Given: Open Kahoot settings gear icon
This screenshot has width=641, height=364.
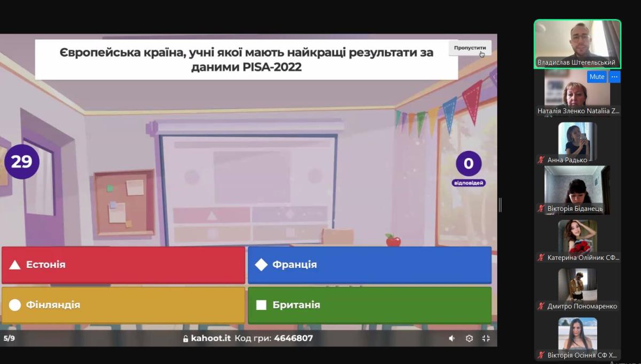Looking at the screenshot, I should click(469, 338).
